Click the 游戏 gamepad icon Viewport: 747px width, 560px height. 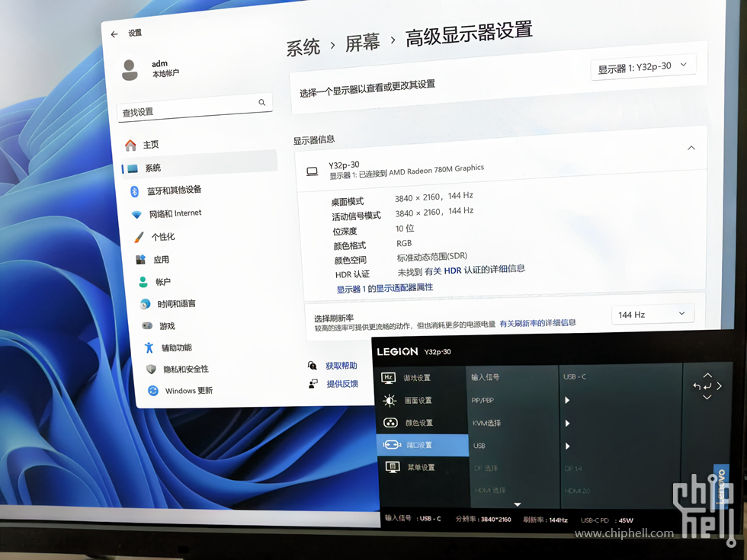tap(147, 326)
